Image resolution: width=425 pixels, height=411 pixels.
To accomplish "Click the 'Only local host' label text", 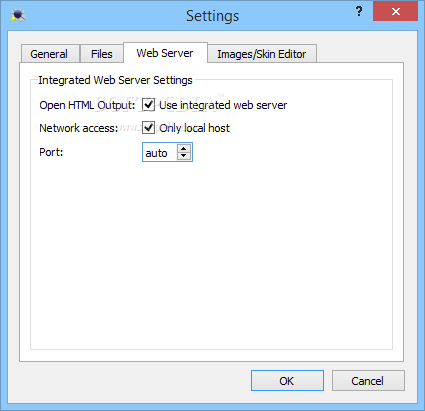I will pyautogui.click(x=194, y=128).
